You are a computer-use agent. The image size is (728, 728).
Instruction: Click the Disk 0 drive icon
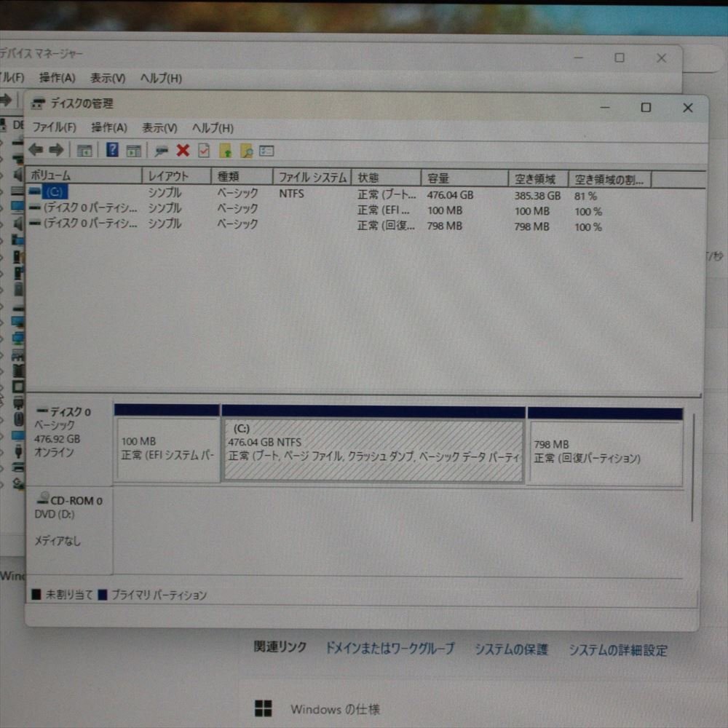coord(42,410)
